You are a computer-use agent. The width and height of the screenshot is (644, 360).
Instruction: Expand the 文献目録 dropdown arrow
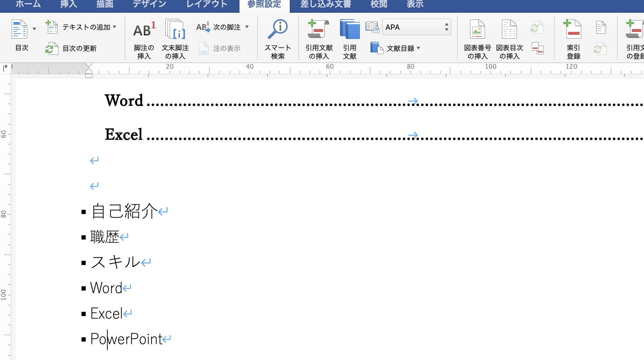(x=418, y=48)
